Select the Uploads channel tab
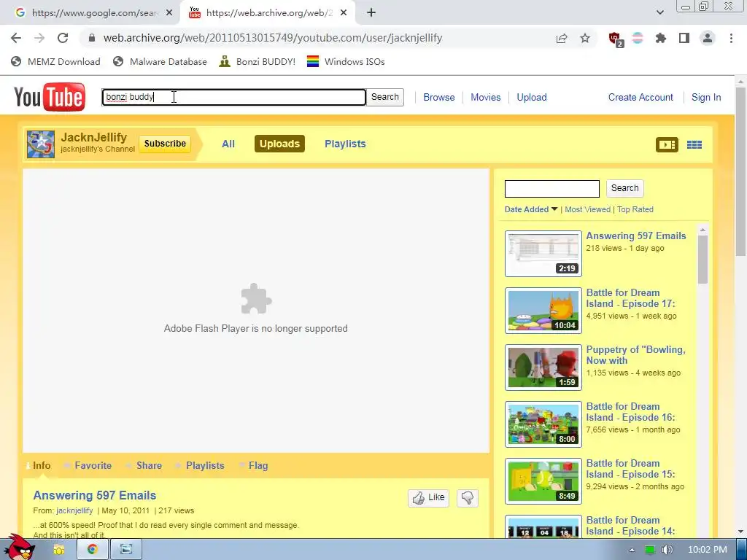This screenshot has height=560, width=747. click(x=279, y=144)
